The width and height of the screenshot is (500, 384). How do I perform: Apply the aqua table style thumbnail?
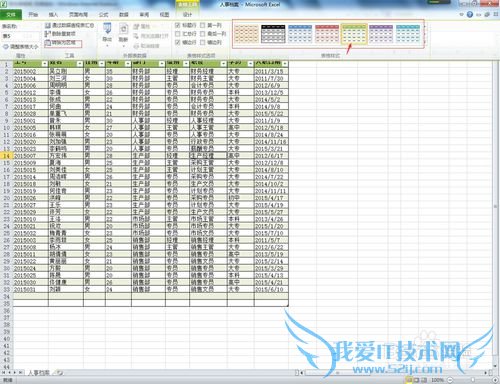coord(408,34)
